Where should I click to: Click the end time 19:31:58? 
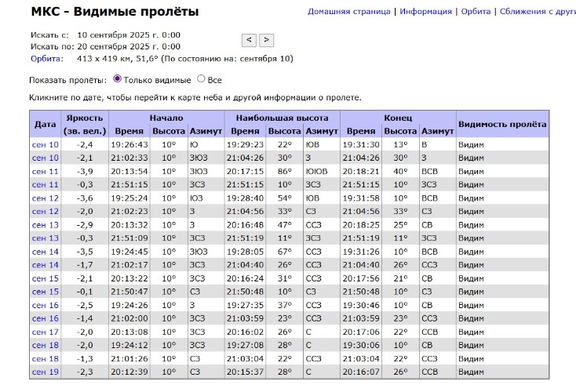click(361, 198)
